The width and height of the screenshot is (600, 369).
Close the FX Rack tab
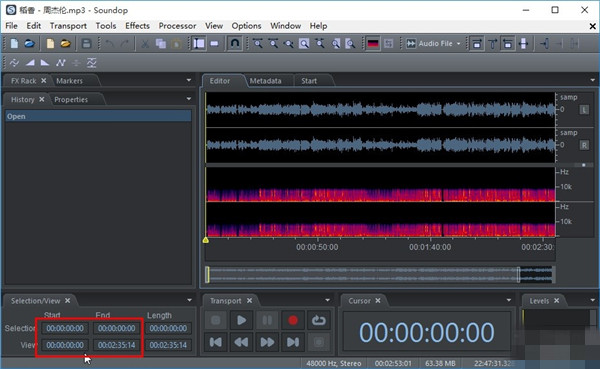44,80
